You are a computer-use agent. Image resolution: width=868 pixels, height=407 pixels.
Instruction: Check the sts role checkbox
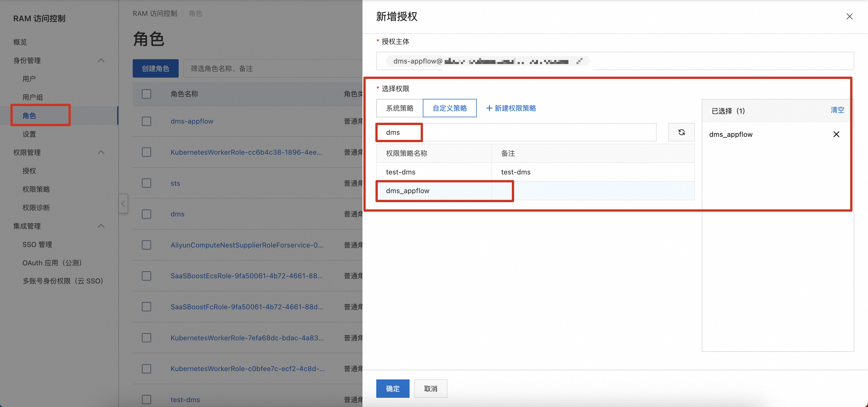[146, 183]
